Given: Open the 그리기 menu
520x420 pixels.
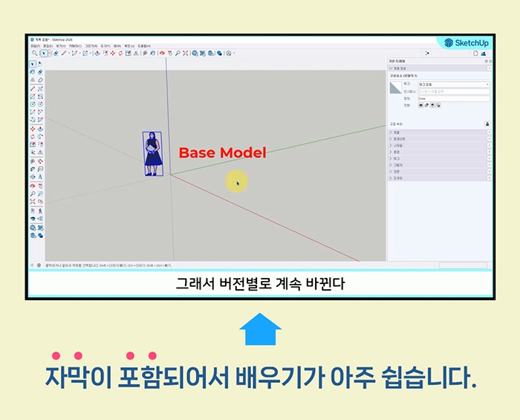Looking at the screenshot, I should [91, 46].
